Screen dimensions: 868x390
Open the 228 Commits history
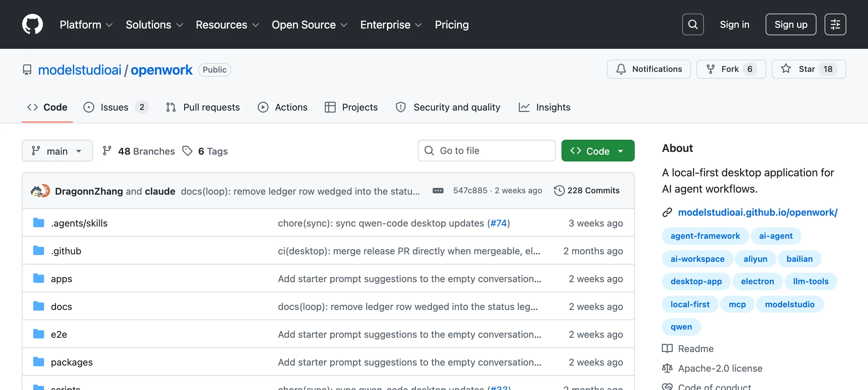point(587,191)
